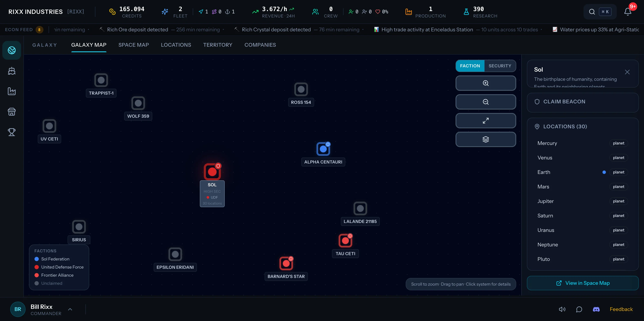Click the research flask icon
The width and height of the screenshot is (644, 321).
466,12
